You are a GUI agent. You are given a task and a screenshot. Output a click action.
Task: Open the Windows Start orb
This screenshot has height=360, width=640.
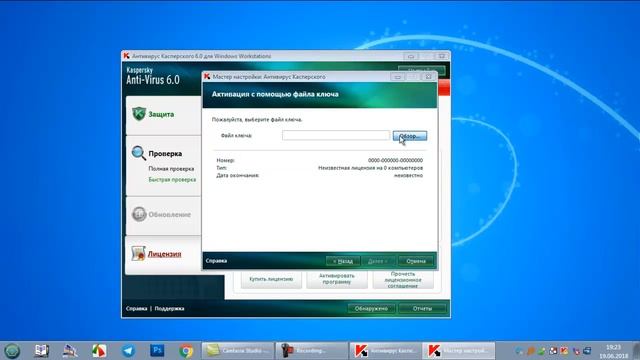12,351
